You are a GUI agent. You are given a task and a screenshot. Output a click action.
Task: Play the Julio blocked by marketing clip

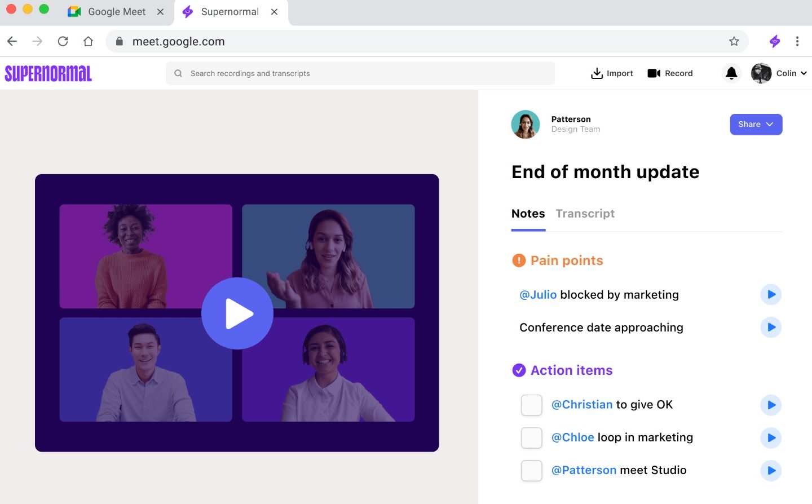(x=771, y=294)
